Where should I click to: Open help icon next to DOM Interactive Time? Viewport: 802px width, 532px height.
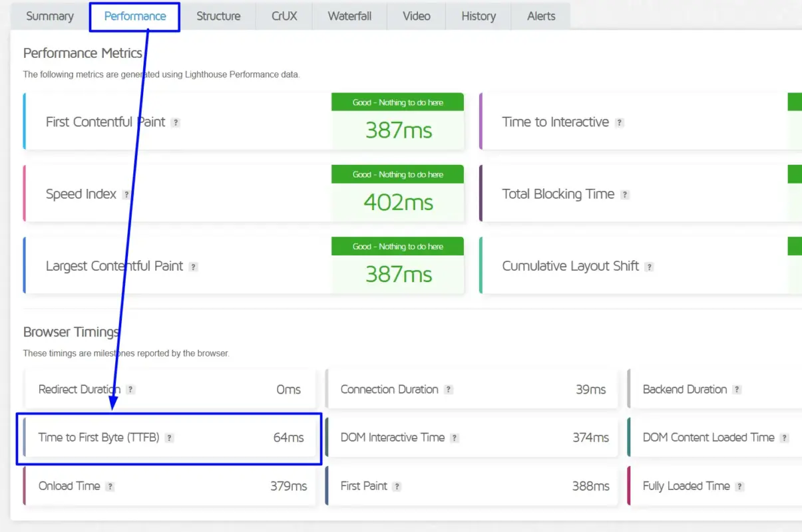pos(455,438)
